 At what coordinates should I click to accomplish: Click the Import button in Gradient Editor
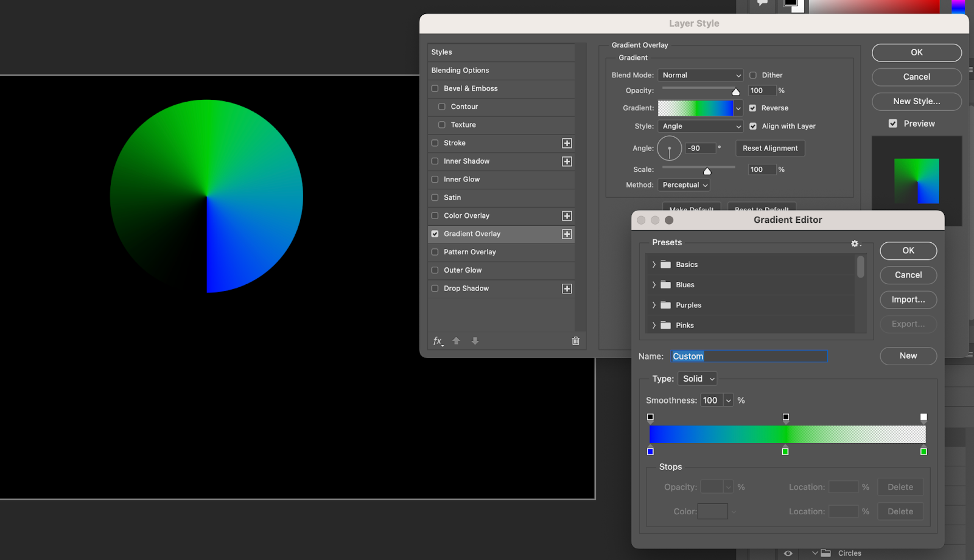point(908,299)
